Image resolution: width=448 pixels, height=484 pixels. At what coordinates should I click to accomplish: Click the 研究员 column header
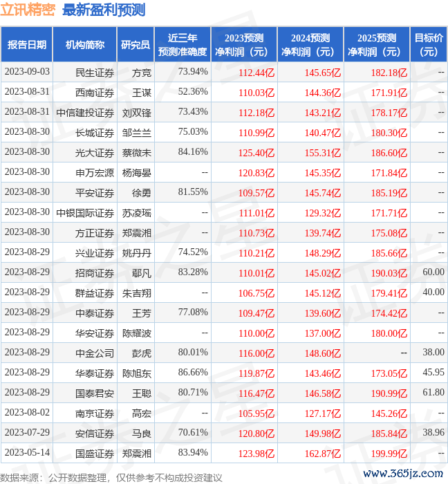pyautogui.click(x=136, y=45)
